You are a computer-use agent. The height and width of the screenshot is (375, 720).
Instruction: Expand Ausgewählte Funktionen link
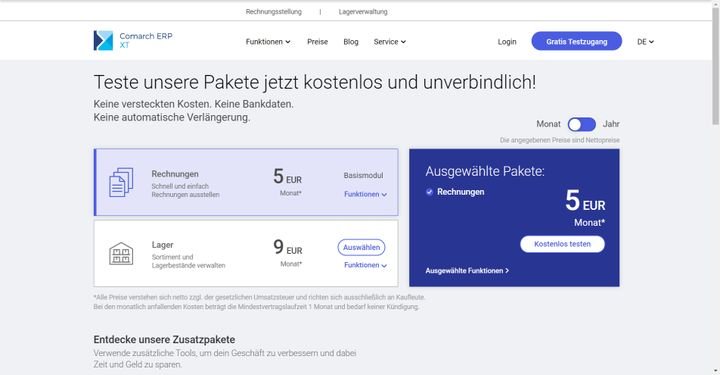coord(467,271)
